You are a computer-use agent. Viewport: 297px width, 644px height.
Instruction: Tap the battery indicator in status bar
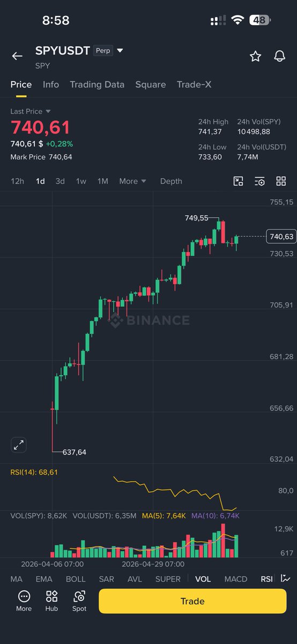pyautogui.click(x=260, y=20)
